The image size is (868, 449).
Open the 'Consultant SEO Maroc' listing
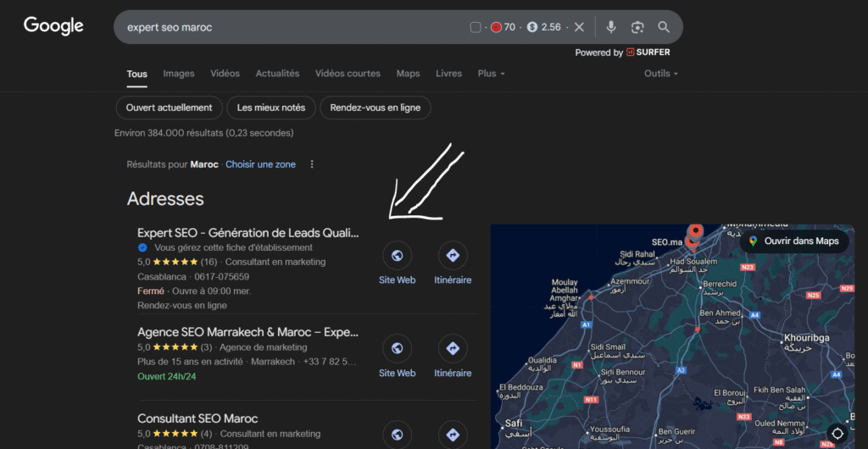198,419
